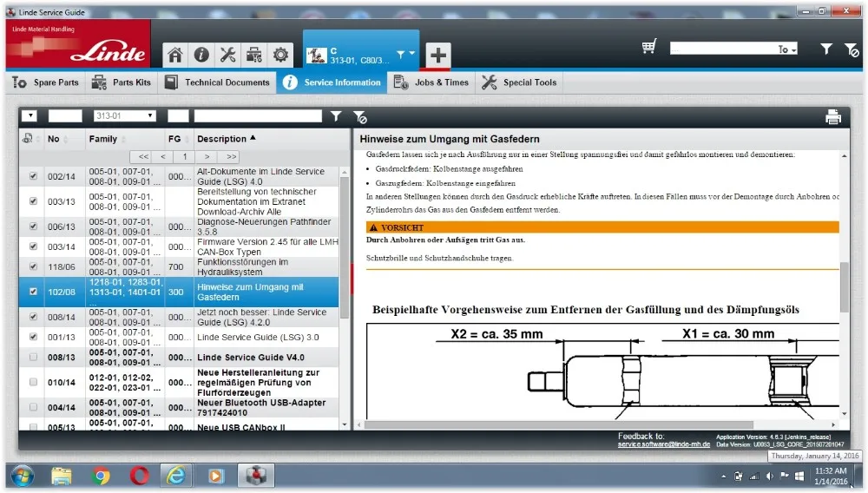The width and height of the screenshot is (868, 493).
Task: Uncheck the row 006/13 checkbox
Action: 33,227
